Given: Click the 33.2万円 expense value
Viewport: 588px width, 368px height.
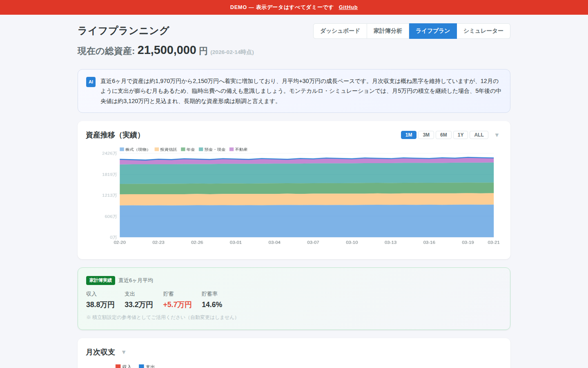Looking at the screenshot, I should tap(138, 305).
